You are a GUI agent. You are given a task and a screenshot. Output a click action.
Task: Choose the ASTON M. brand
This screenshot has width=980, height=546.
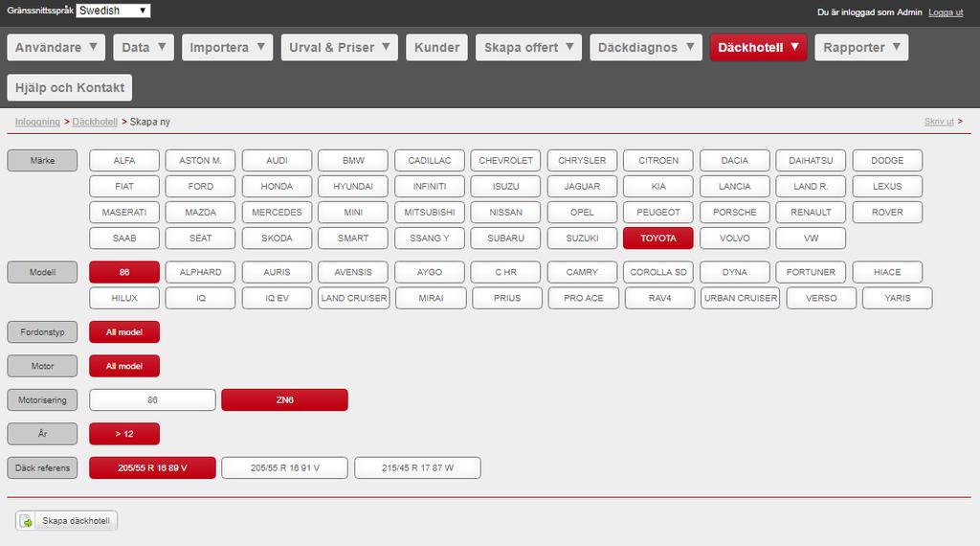201,160
